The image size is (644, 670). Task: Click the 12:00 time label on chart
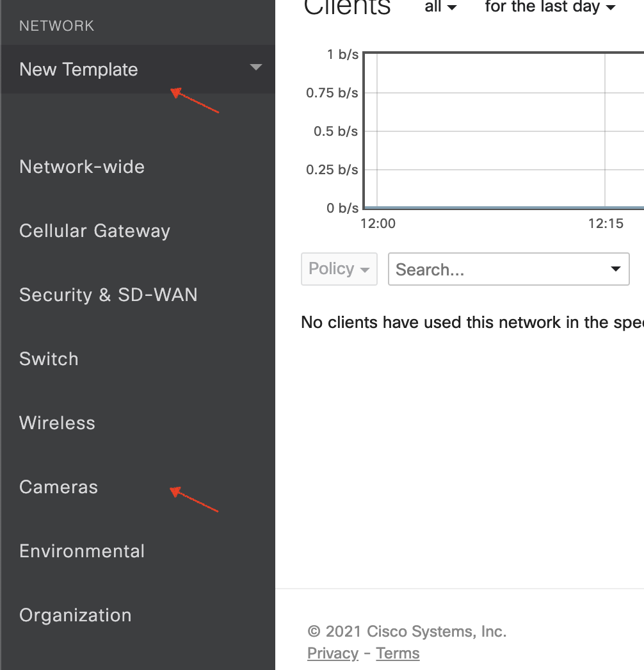[x=378, y=224]
